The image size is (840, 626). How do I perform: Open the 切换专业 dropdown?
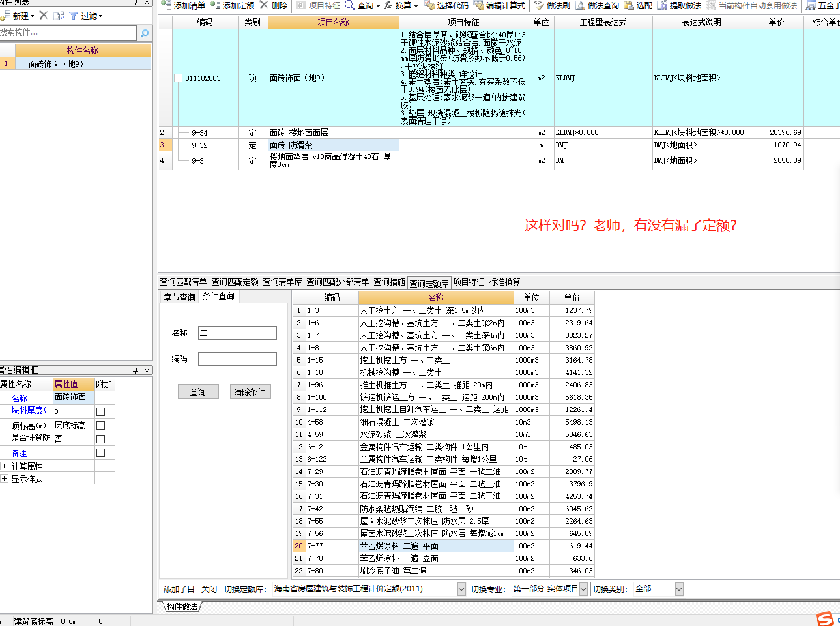(x=583, y=589)
